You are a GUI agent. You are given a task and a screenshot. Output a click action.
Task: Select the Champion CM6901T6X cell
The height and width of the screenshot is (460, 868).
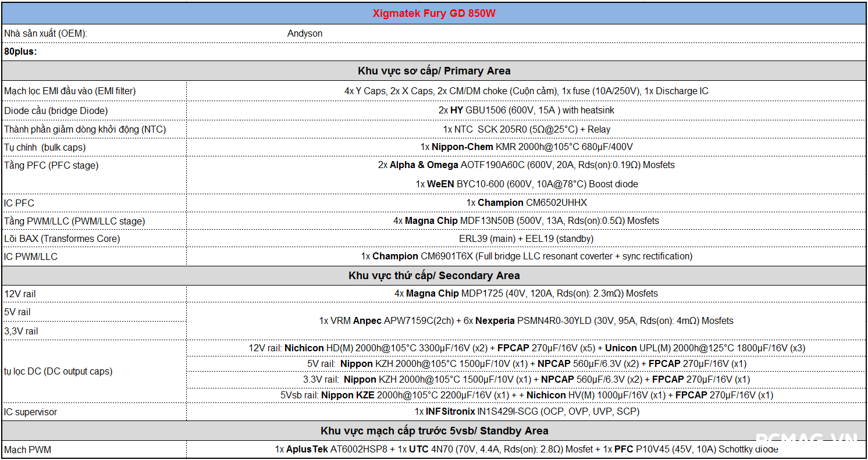tap(526, 256)
